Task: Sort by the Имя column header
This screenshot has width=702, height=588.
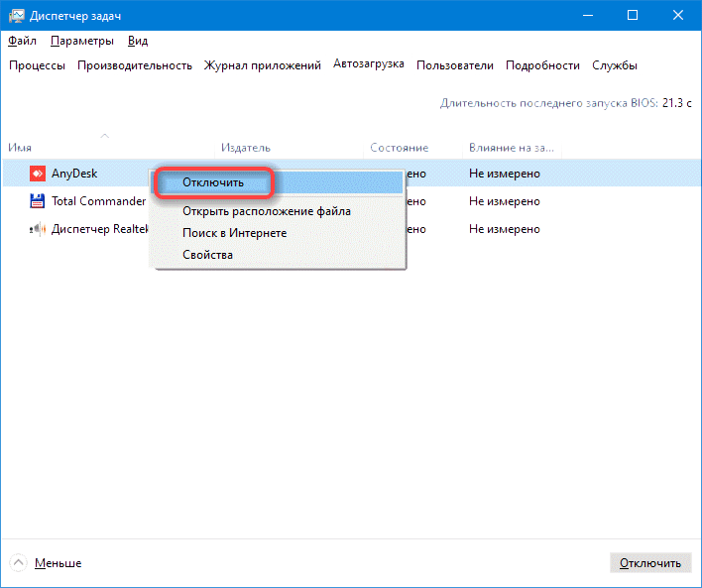Action: [20, 148]
